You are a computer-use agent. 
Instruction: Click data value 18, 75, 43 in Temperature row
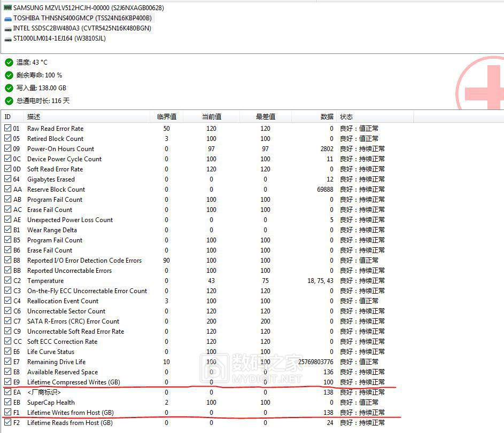pos(321,281)
